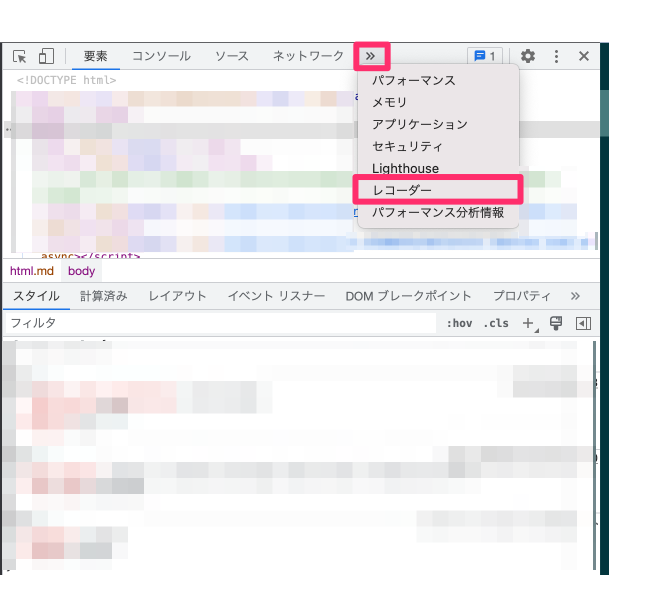The width and height of the screenshot is (650, 616).
Task: Choose メモリ in the overflow menu
Action: tap(438, 102)
